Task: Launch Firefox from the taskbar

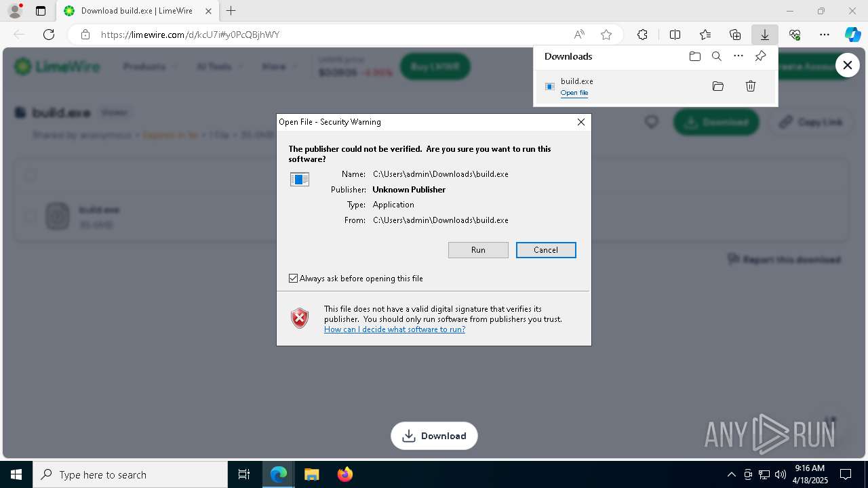Action: [344, 474]
